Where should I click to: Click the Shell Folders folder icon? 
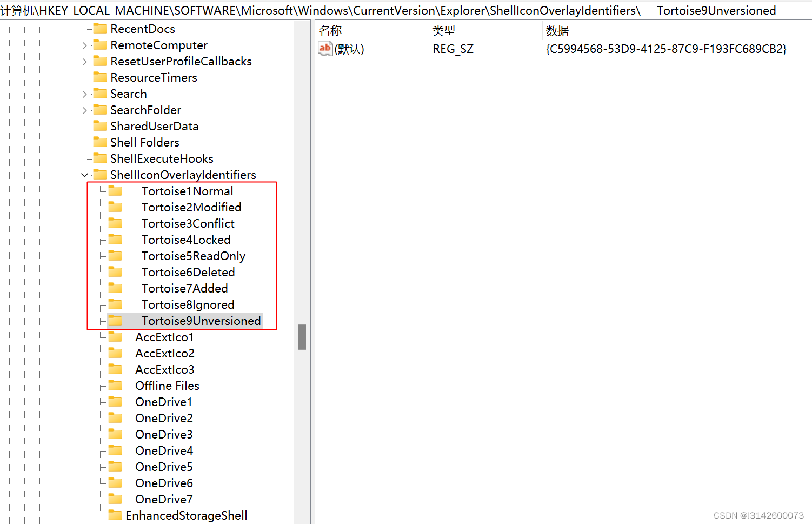tap(100, 142)
